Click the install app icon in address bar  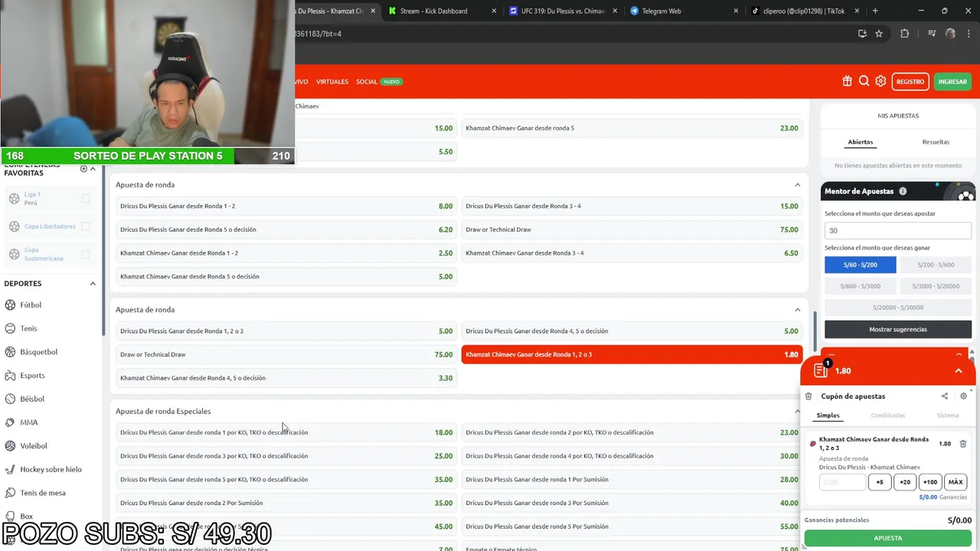point(862,34)
